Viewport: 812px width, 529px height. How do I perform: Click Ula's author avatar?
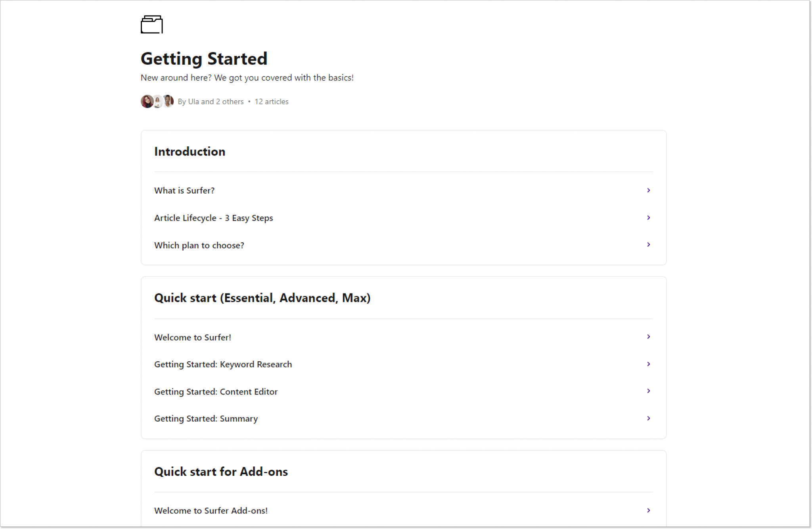(146, 102)
